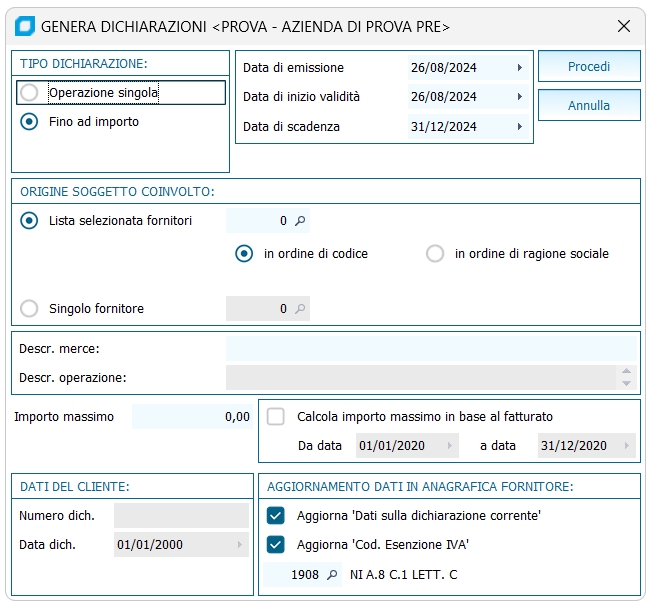The height and width of the screenshot is (603, 652).
Task: Close the Genera Dichiarazioni window
Action: pyautogui.click(x=624, y=26)
